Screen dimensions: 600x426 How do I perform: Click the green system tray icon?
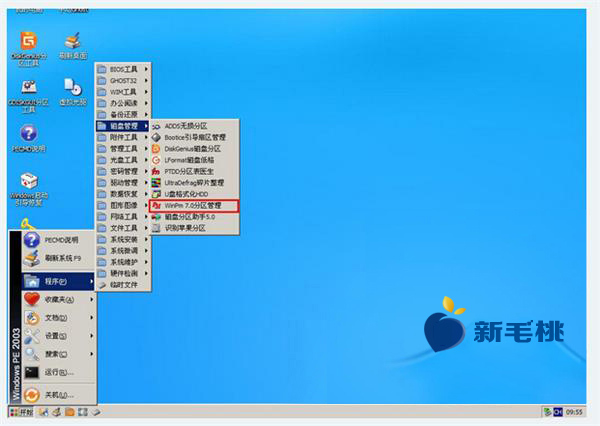pyautogui.click(x=548, y=412)
